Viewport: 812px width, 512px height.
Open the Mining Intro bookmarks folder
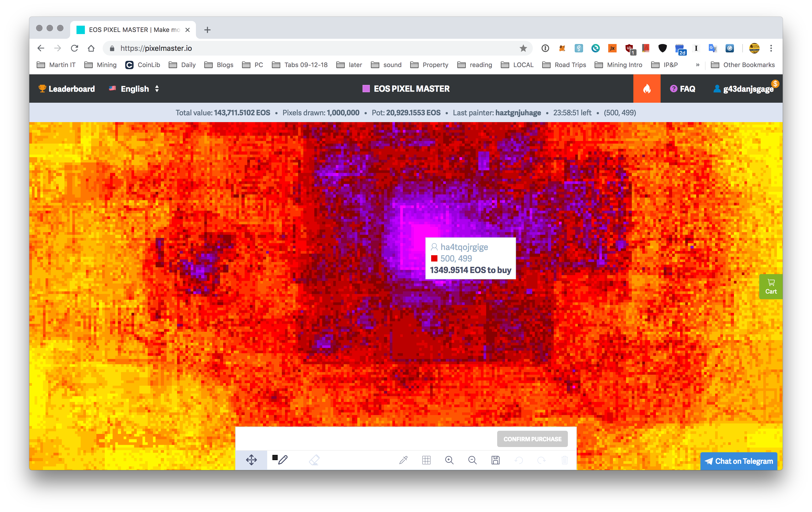point(618,65)
